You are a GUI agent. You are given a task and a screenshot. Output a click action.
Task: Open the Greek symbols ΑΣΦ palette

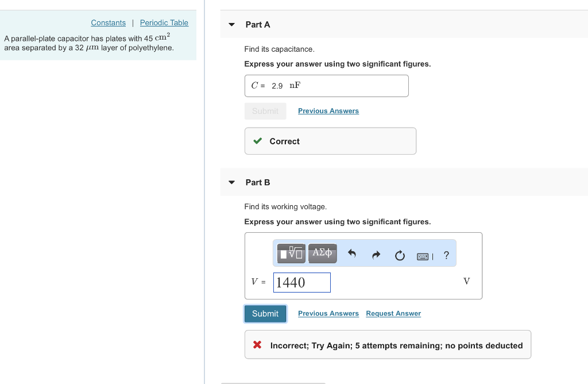point(322,253)
